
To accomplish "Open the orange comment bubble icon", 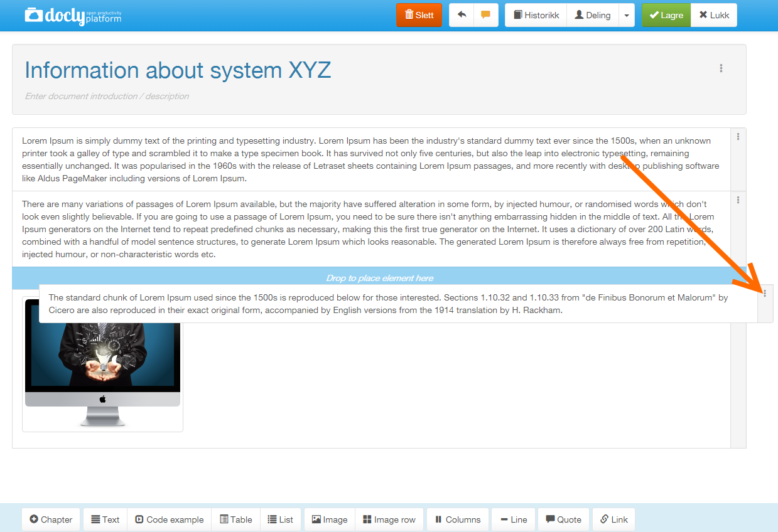I will pyautogui.click(x=485, y=15).
